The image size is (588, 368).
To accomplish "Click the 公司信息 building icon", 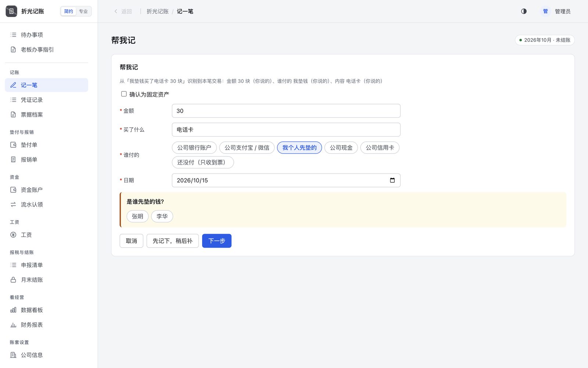I will click(x=13, y=355).
